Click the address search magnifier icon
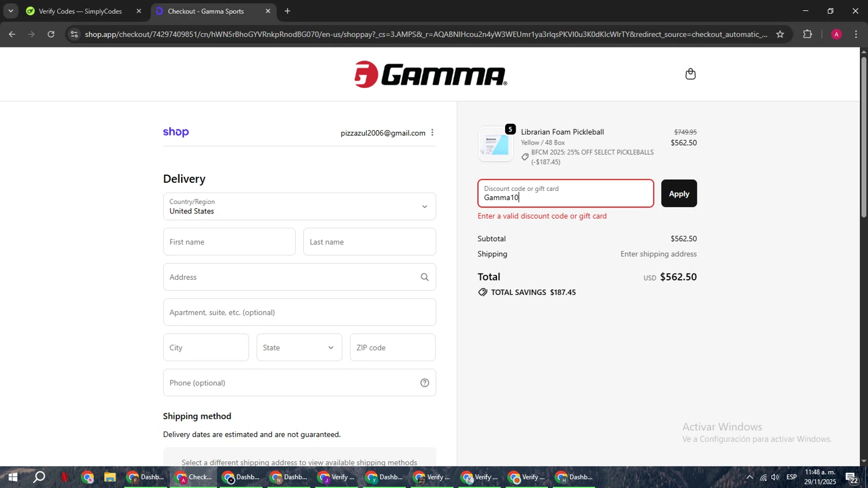 pyautogui.click(x=425, y=277)
